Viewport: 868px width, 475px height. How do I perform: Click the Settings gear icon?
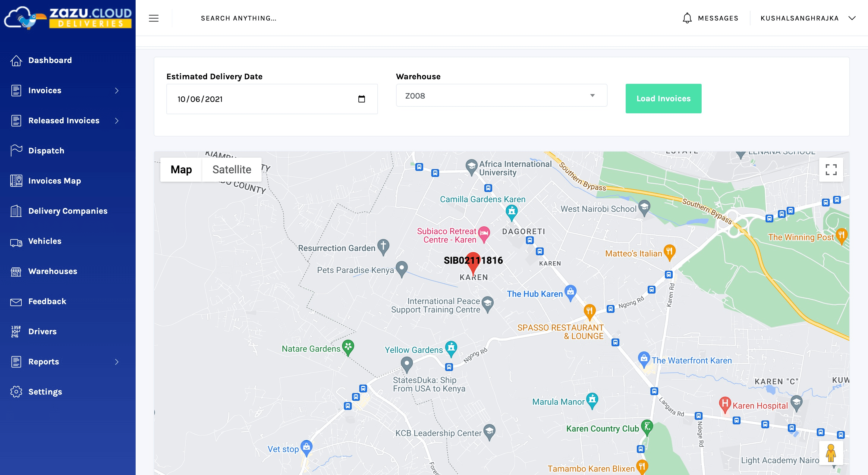[16, 392]
